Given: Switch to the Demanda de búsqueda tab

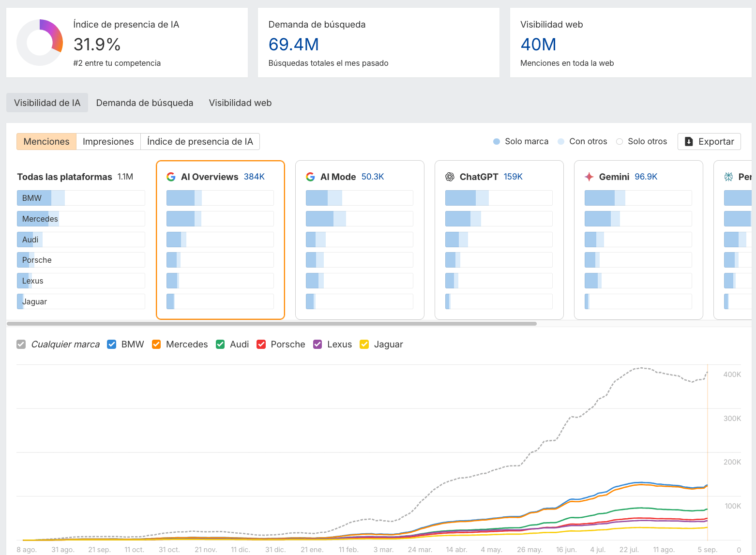Looking at the screenshot, I should tap(145, 103).
